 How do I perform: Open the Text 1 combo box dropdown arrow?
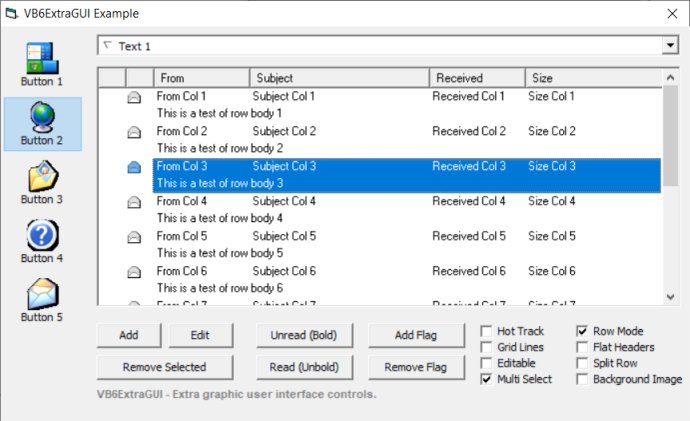point(670,46)
